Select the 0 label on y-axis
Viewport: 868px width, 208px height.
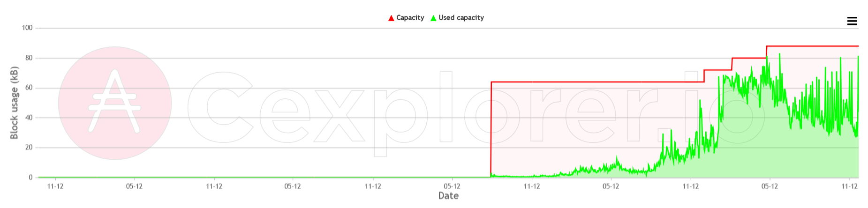31,178
